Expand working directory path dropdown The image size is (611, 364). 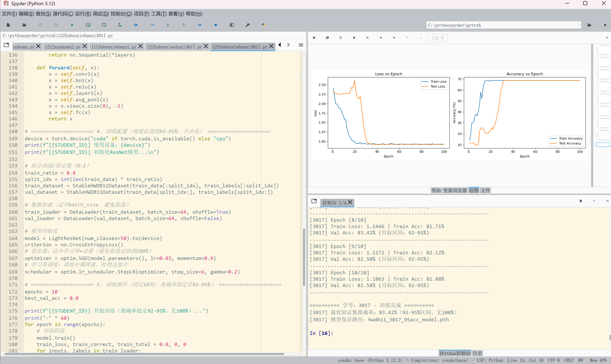tap(580, 25)
